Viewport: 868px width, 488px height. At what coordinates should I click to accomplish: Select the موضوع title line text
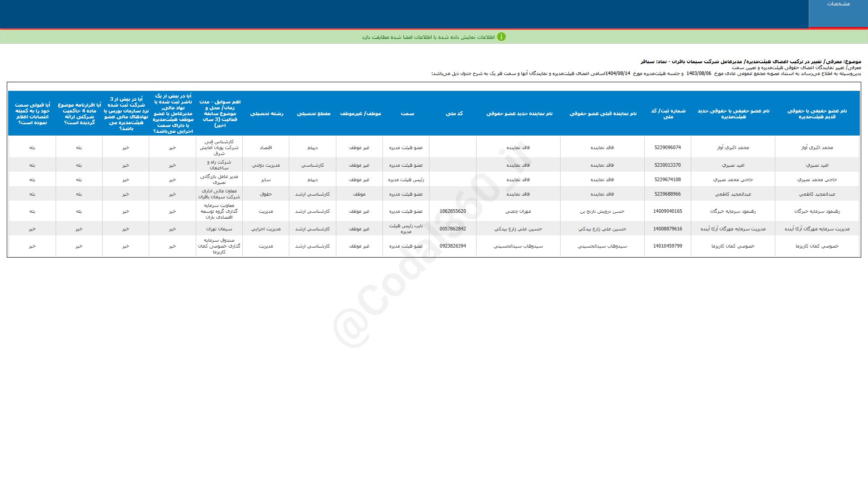coord(750,61)
